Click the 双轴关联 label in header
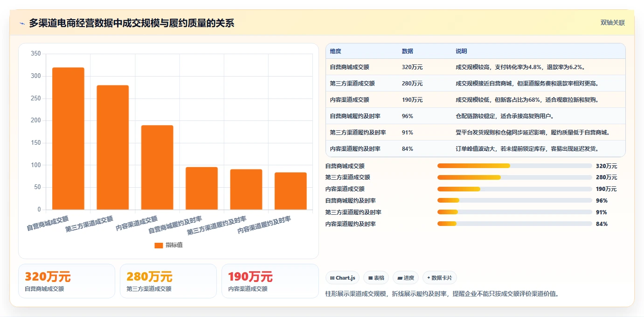644x317 pixels. (x=612, y=22)
